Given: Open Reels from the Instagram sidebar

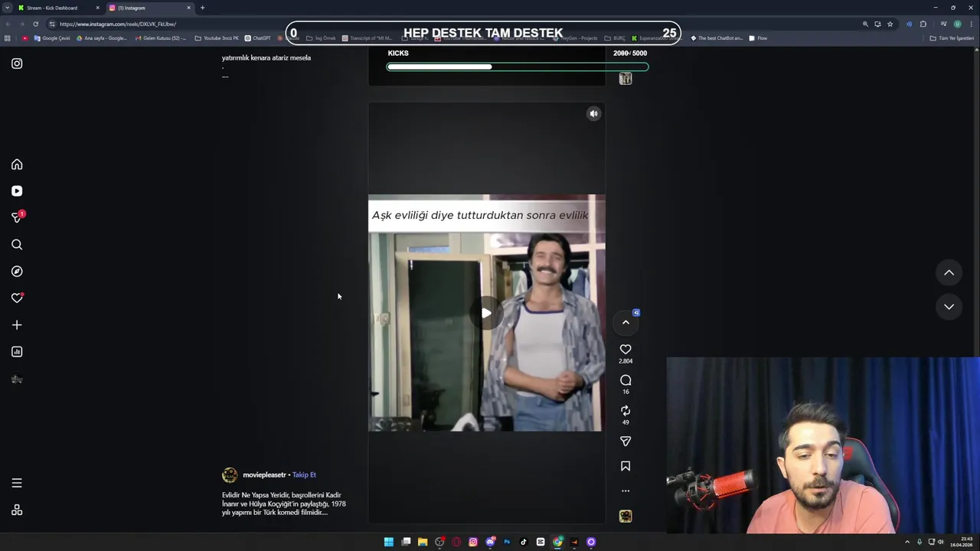Looking at the screenshot, I should pos(17,191).
